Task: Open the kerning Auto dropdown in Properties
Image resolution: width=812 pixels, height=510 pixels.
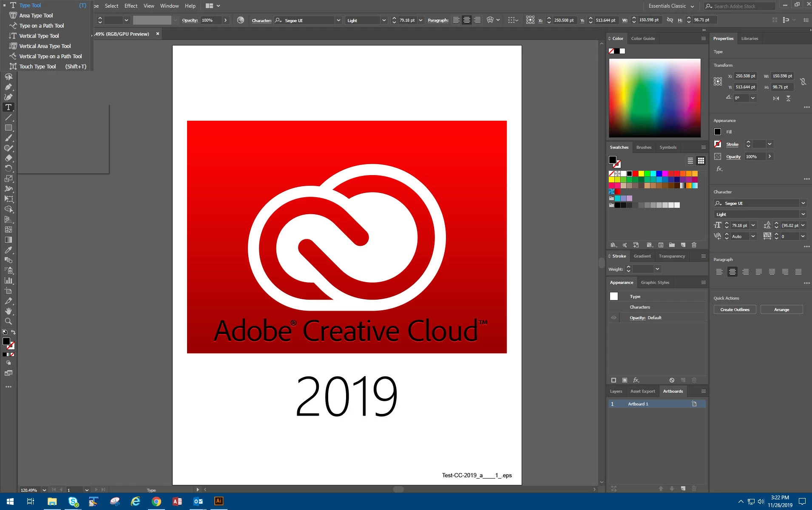Action: click(753, 236)
